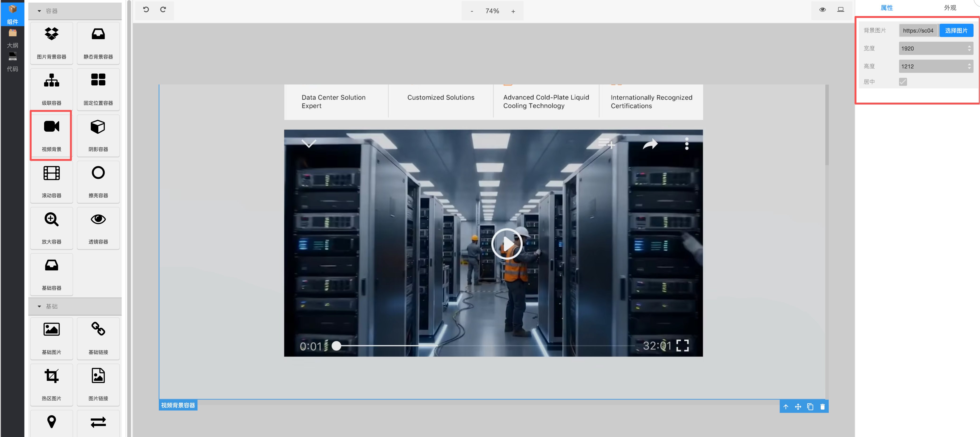Click the 视频背景容器 label tag
This screenshot has height=437, width=980.
[x=178, y=405]
